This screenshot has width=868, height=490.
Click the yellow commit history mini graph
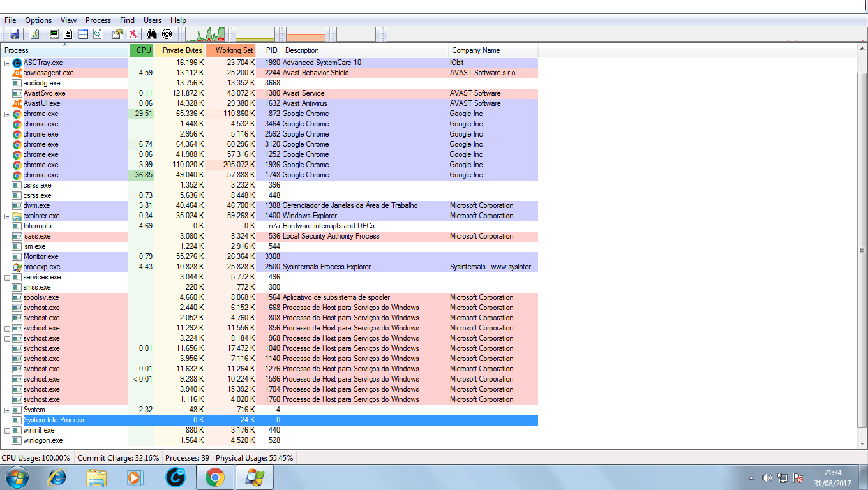255,34
